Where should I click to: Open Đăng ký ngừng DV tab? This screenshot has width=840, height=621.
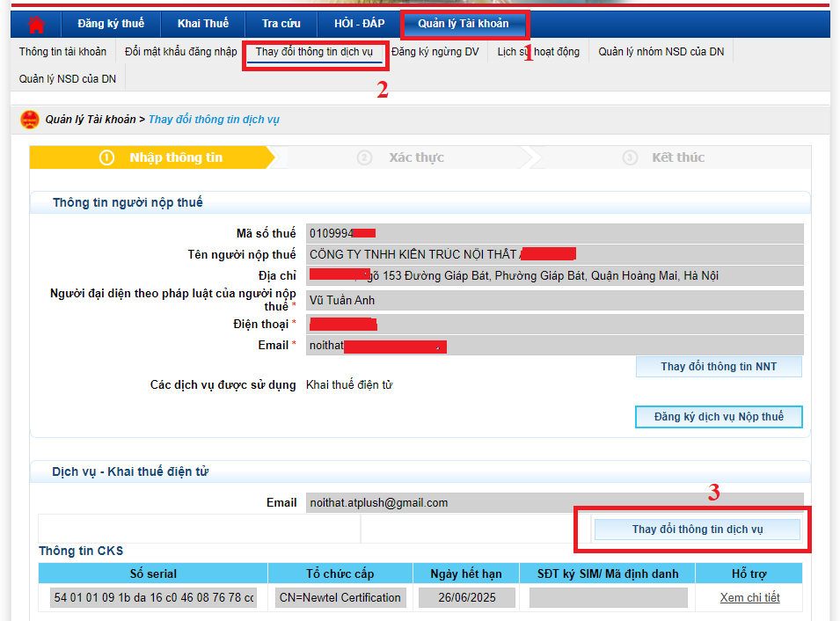click(435, 52)
